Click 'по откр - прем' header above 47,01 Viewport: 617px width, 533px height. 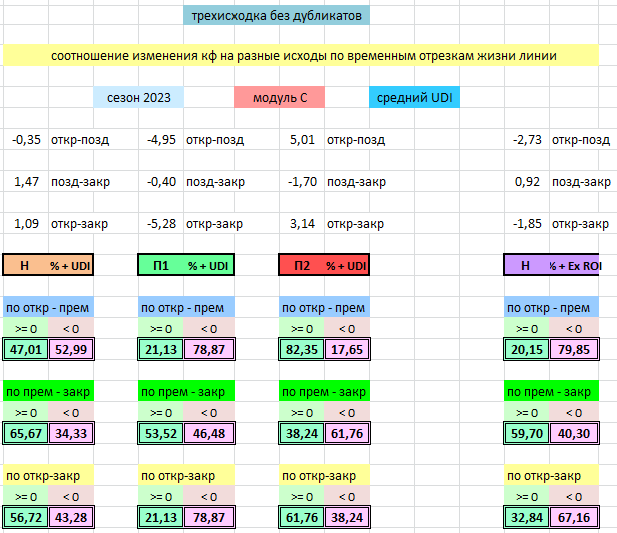pos(48,307)
